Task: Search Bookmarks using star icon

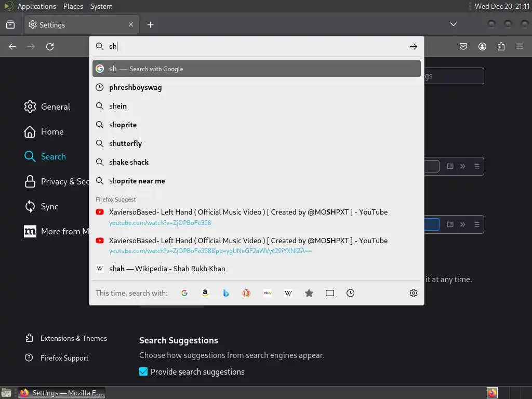Action: 309,293
